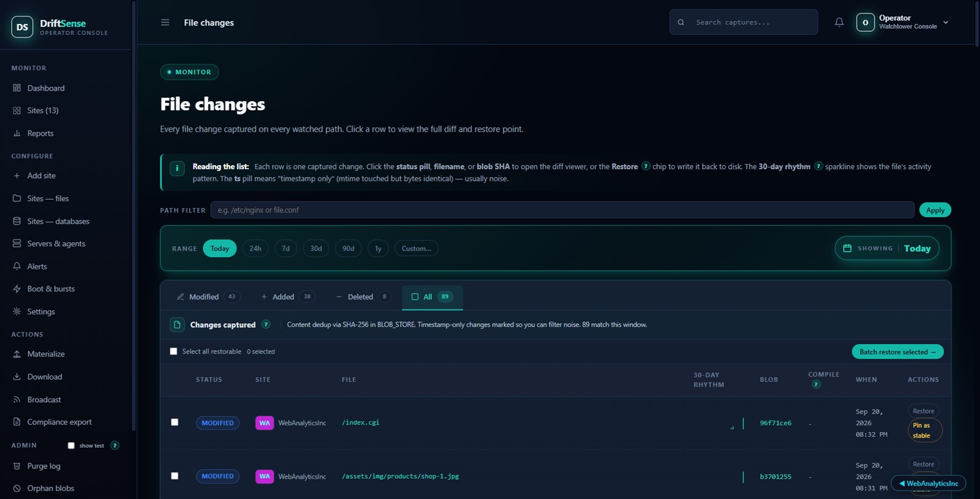Screen dimensions: 980x499
Task: Open help for 30-day rhythm
Action: pos(818,166)
